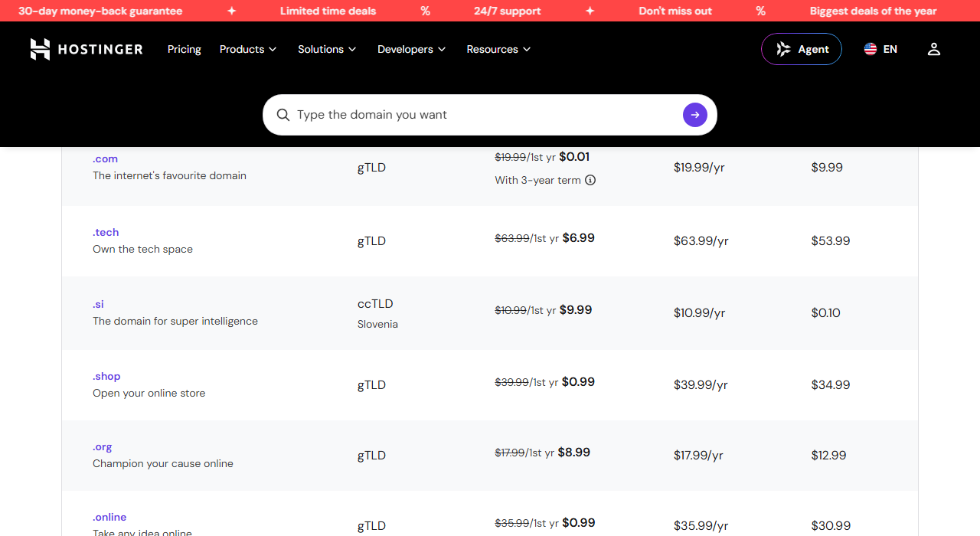Click the $30.99 transfer price

coord(831,525)
